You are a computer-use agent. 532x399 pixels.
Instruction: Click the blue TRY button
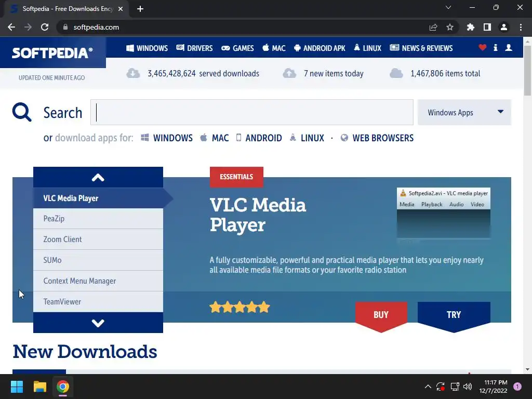tap(454, 316)
